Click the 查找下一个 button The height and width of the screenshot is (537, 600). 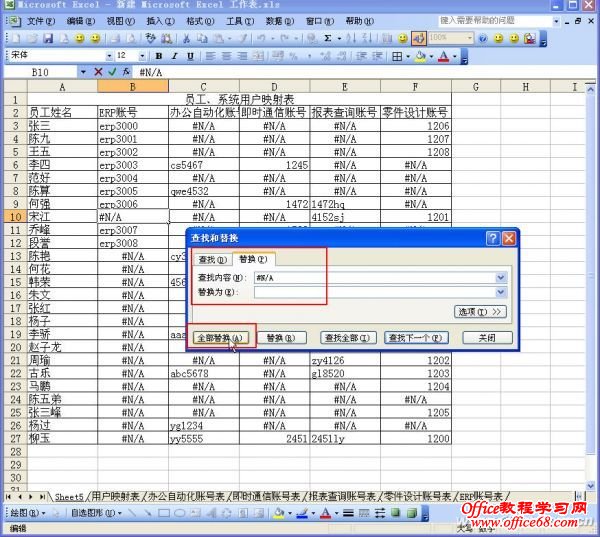[420, 338]
